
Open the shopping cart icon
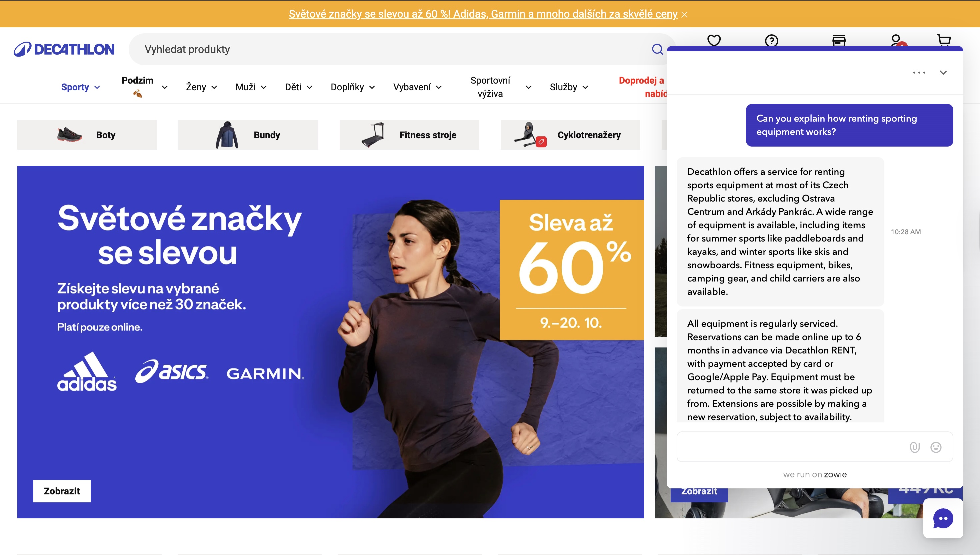click(x=944, y=40)
